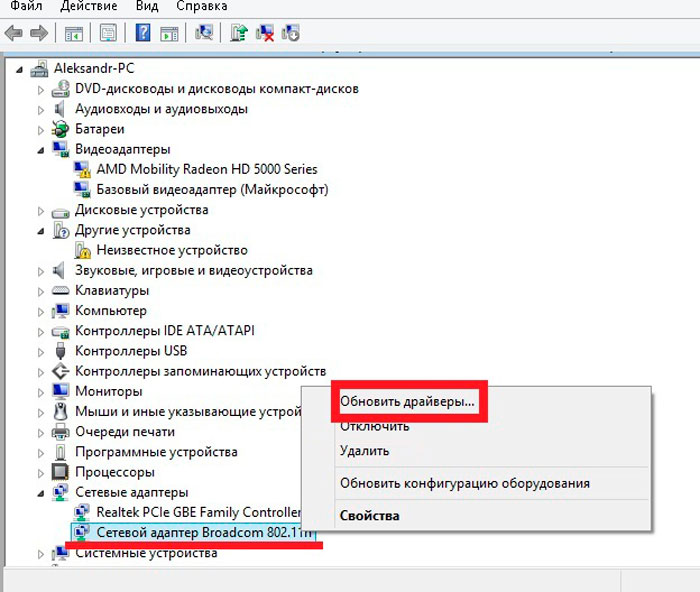
Task: Click the Disable device toolbar icon
Action: (x=290, y=33)
